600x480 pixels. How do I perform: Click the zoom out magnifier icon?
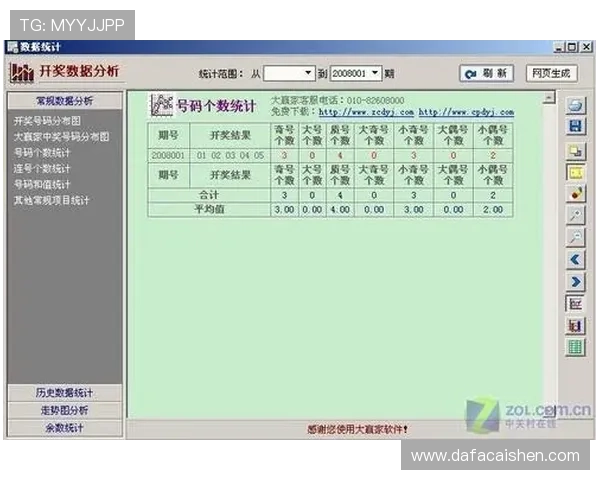pyautogui.click(x=576, y=237)
